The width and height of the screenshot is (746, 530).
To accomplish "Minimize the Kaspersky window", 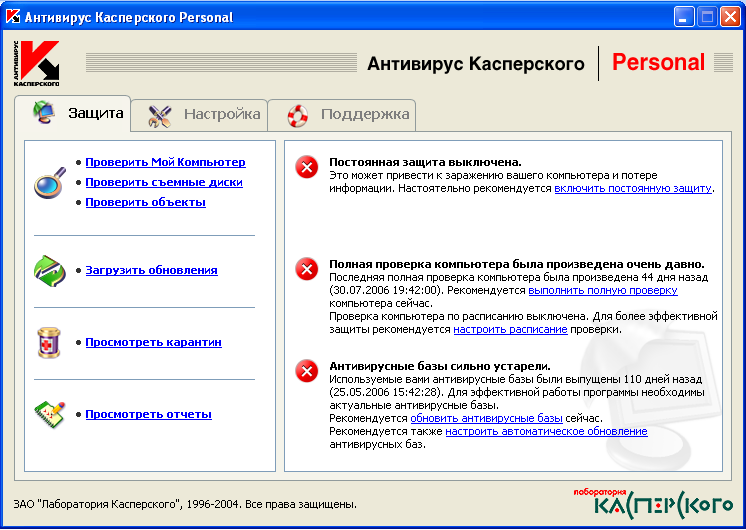I will tap(684, 17).
